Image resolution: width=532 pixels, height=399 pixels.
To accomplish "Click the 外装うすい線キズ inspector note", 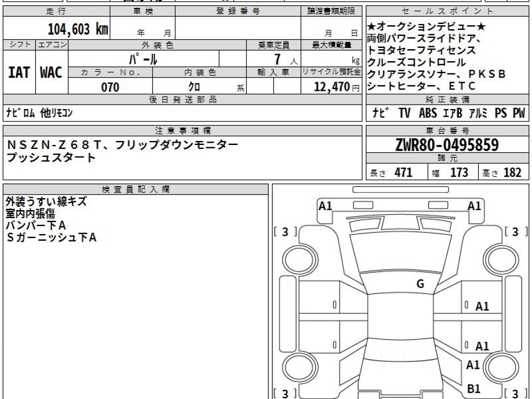I will pos(46,202).
